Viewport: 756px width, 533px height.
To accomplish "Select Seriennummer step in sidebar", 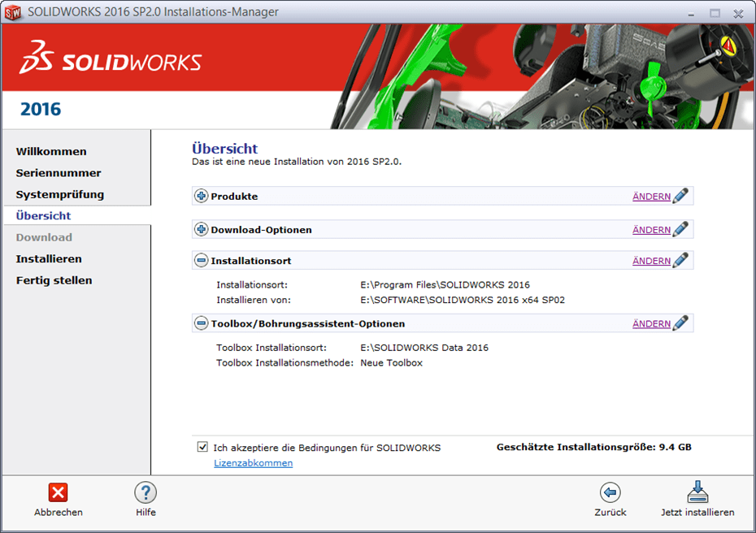I will [59, 173].
